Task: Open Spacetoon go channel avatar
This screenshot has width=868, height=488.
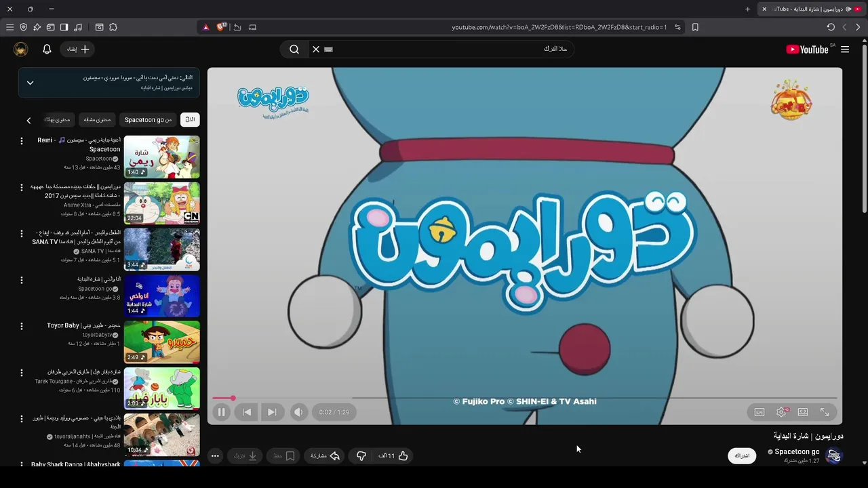Action: coord(834,455)
